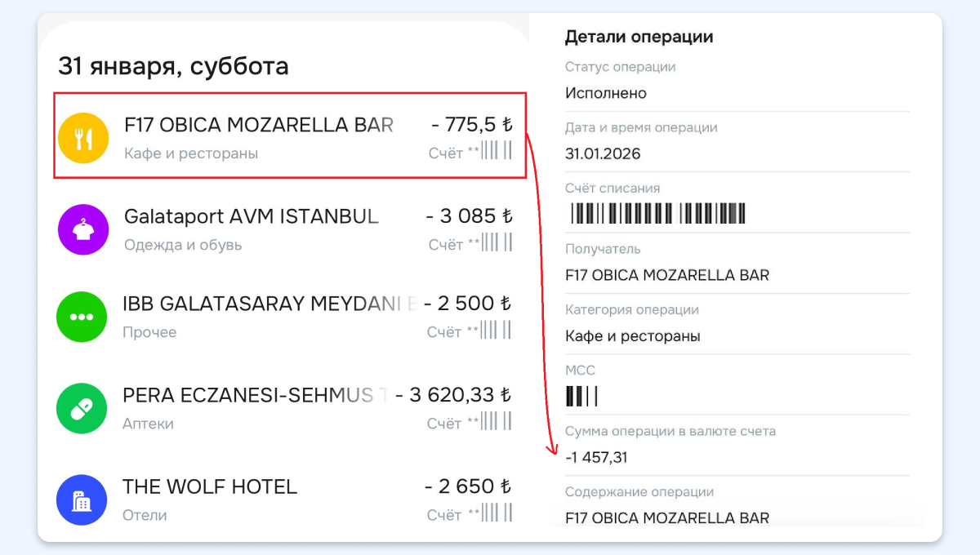Click the -3 085 ₺ amount

pos(469,216)
